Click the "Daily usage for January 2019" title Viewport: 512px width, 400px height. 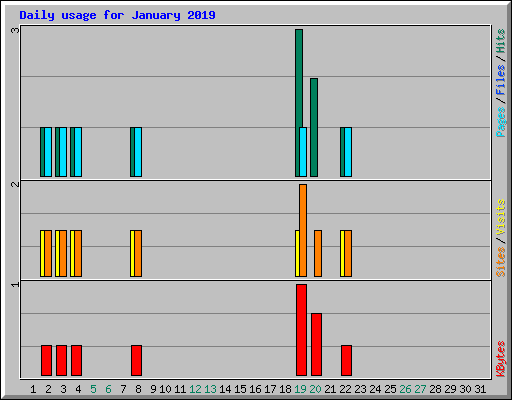[x=117, y=15]
